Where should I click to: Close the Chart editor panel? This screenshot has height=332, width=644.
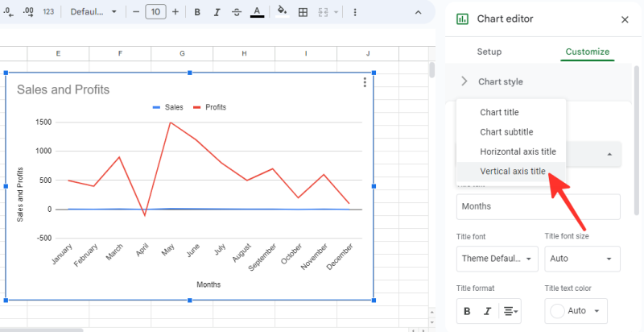click(x=625, y=19)
